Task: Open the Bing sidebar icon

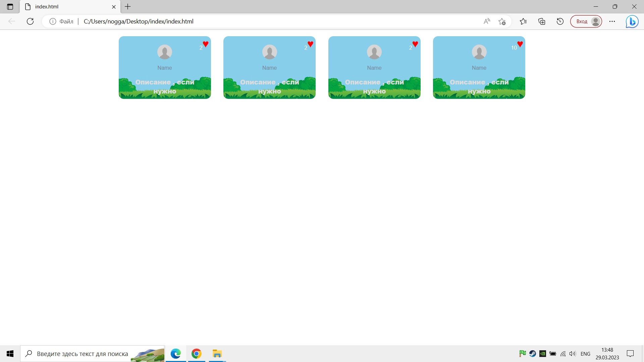Action: coord(632,21)
